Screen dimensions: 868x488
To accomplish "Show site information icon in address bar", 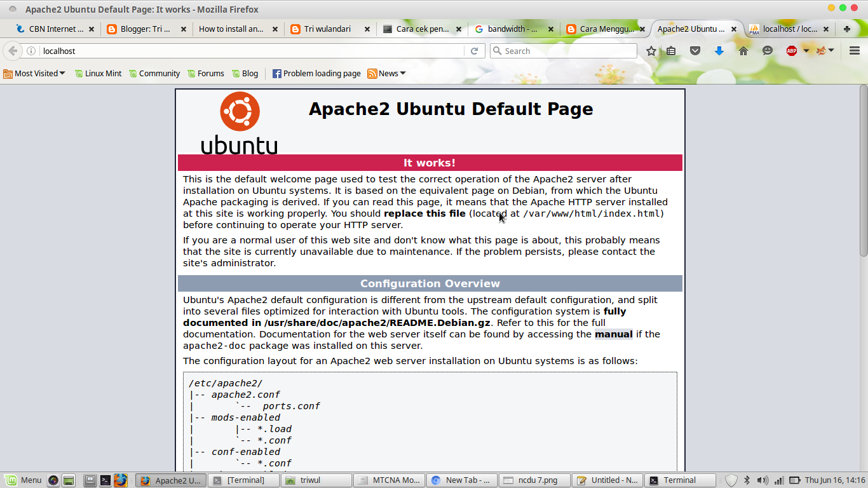I will point(31,51).
